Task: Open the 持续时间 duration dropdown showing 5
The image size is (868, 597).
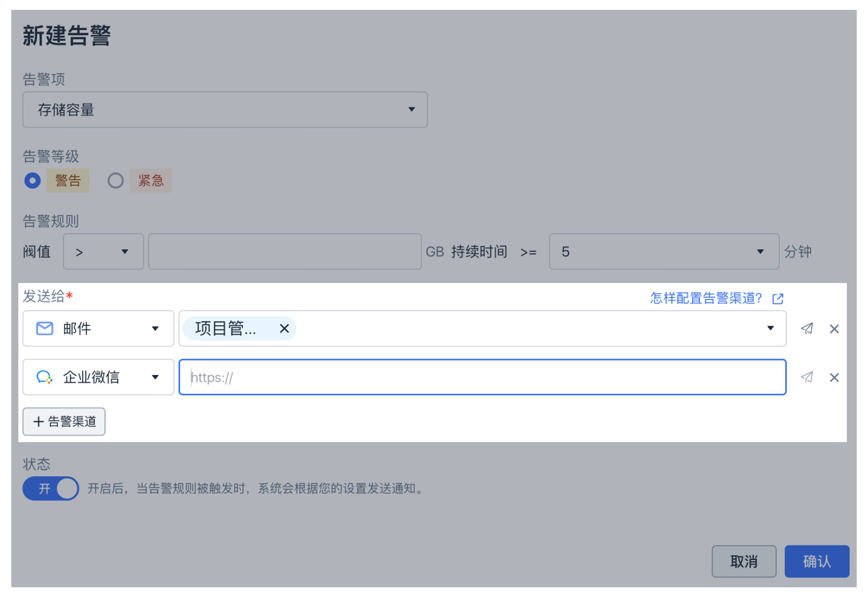Action: point(664,252)
